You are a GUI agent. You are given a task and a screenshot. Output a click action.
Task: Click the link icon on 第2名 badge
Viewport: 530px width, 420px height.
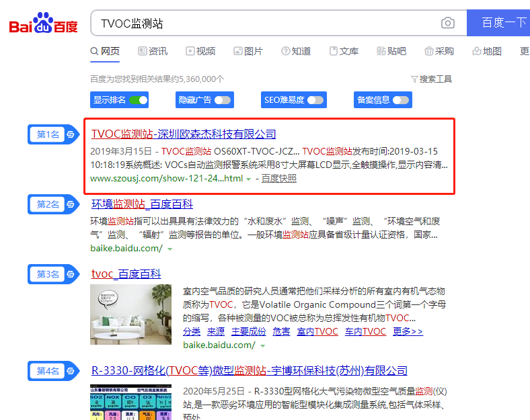coord(71,204)
